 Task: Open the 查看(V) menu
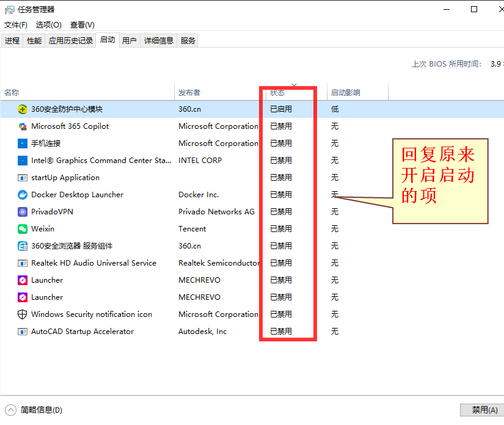point(82,25)
